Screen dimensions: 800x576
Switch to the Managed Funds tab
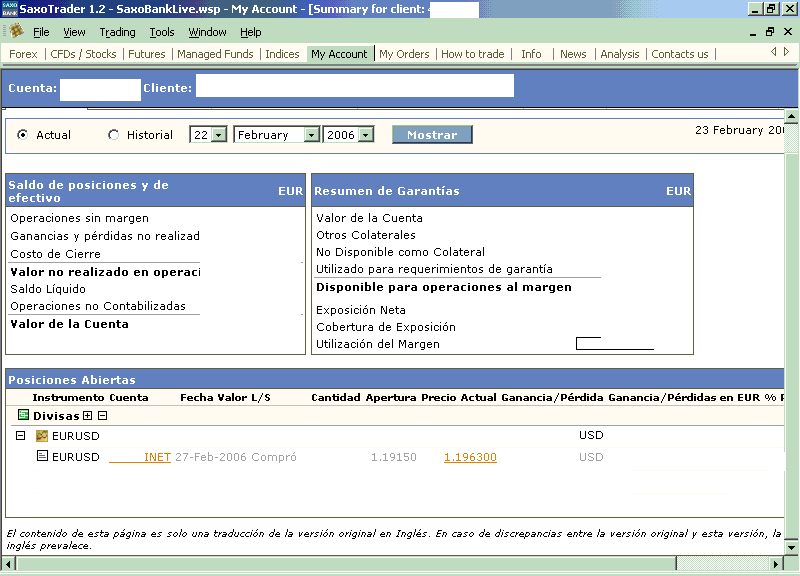coord(215,54)
